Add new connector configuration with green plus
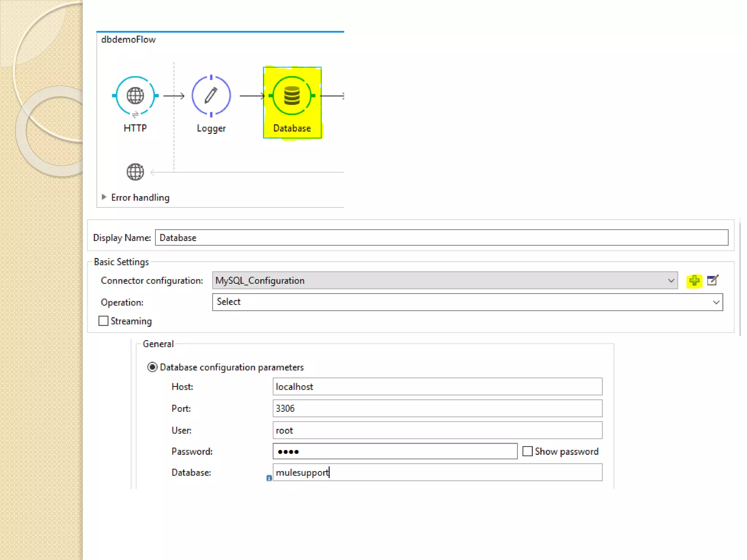Viewport: 747px width, 560px height. point(694,280)
